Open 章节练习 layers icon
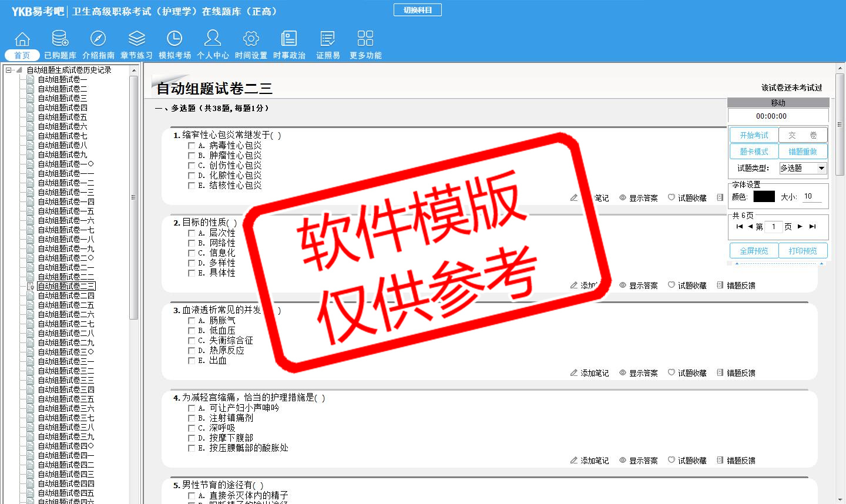846x504 pixels. pyautogui.click(x=136, y=39)
